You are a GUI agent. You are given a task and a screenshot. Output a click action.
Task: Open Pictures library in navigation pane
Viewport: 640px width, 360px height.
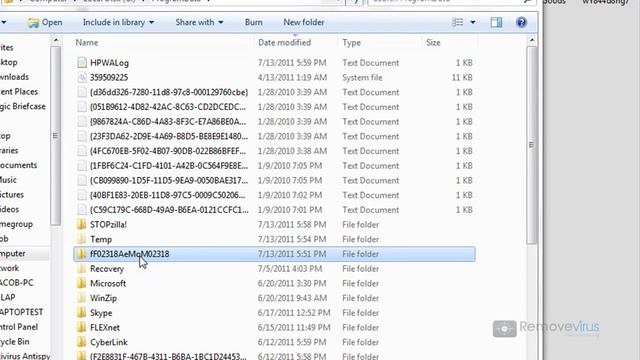click(x=12, y=195)
